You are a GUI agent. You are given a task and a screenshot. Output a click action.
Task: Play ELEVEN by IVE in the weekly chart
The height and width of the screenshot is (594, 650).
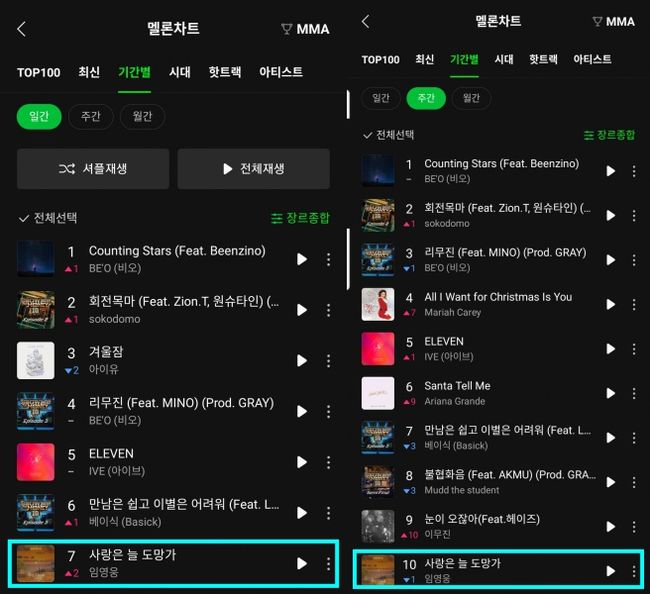(x=610, y=349)
